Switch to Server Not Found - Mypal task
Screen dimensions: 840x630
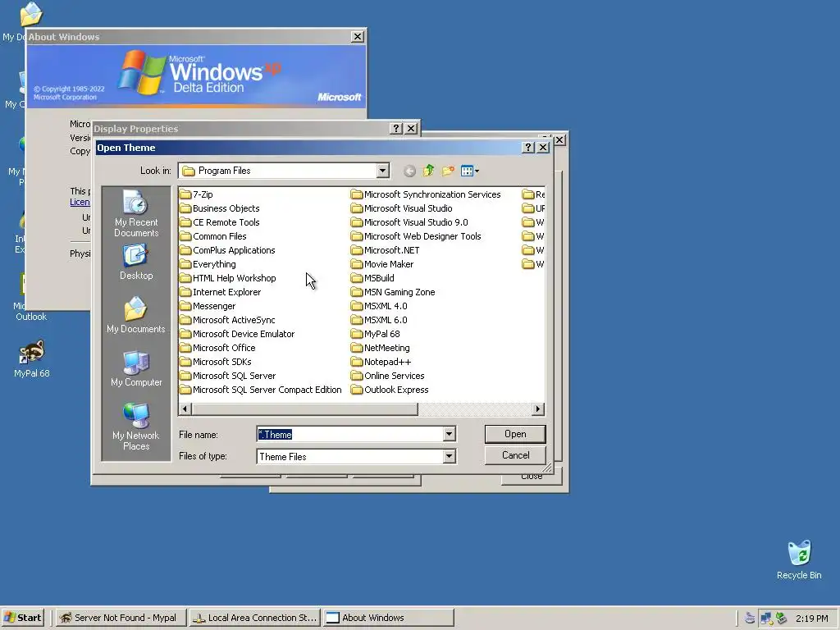121,618
